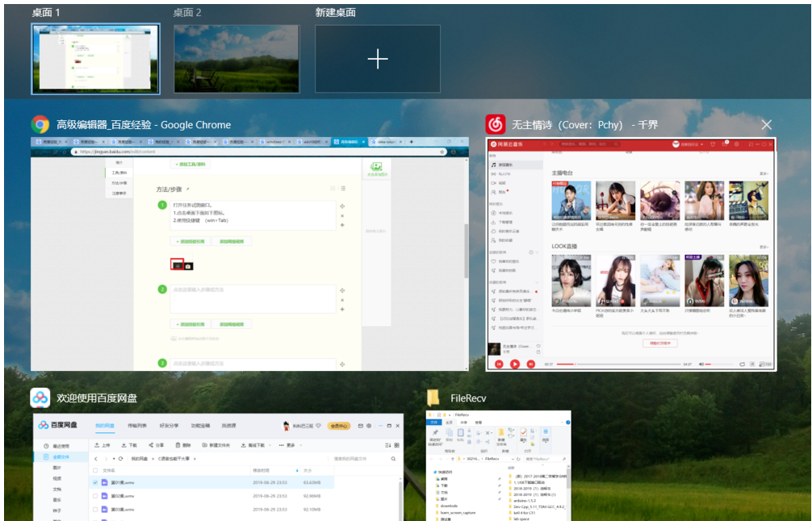The image size is (812, 521).
Task: Click the 添加工具/原料 button in Chrome
Action: click(190, 164)
